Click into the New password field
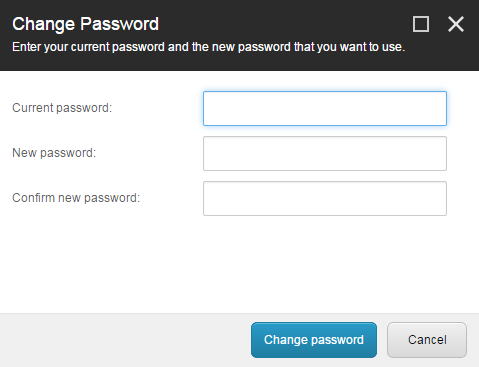This screenshot has height=367, width=479. point(325,153)
